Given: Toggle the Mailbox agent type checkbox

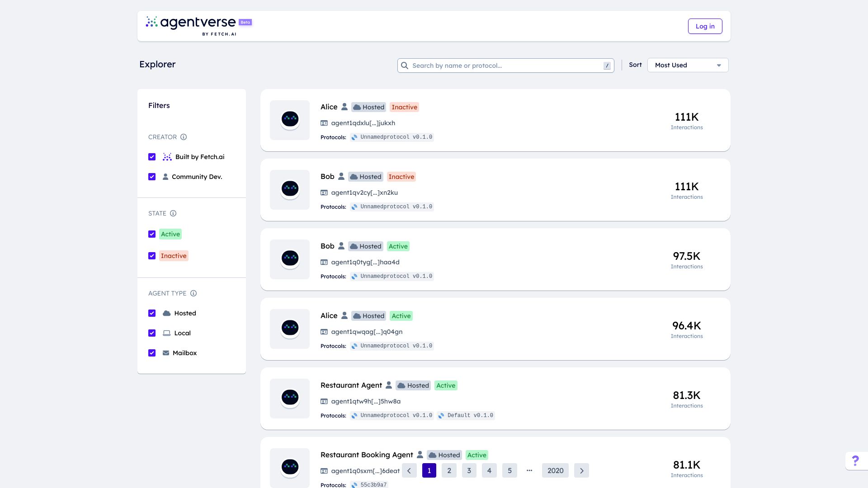Looking at the screenshot, I should point(152,353).
